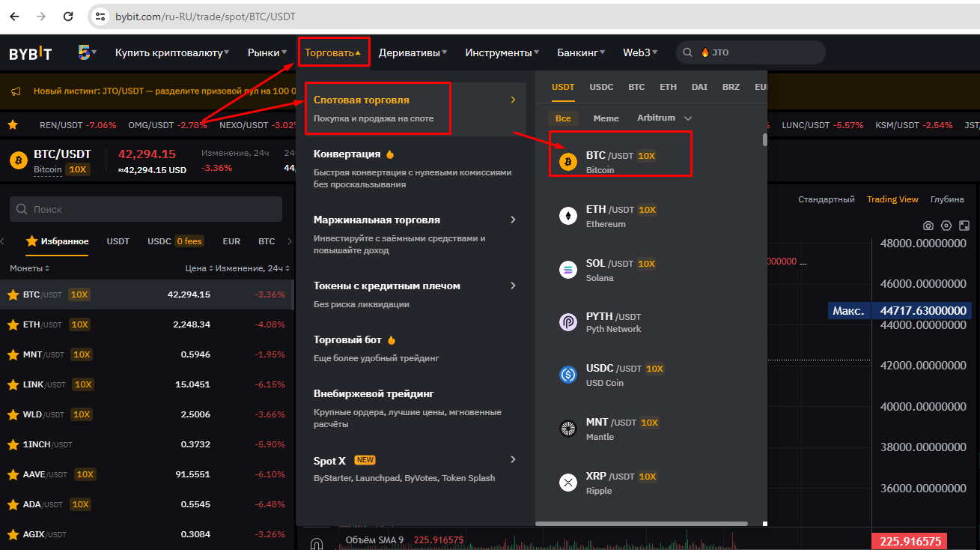Open the Деривативы dropdown menu
The image size is (980, 550).
[413, 52]
